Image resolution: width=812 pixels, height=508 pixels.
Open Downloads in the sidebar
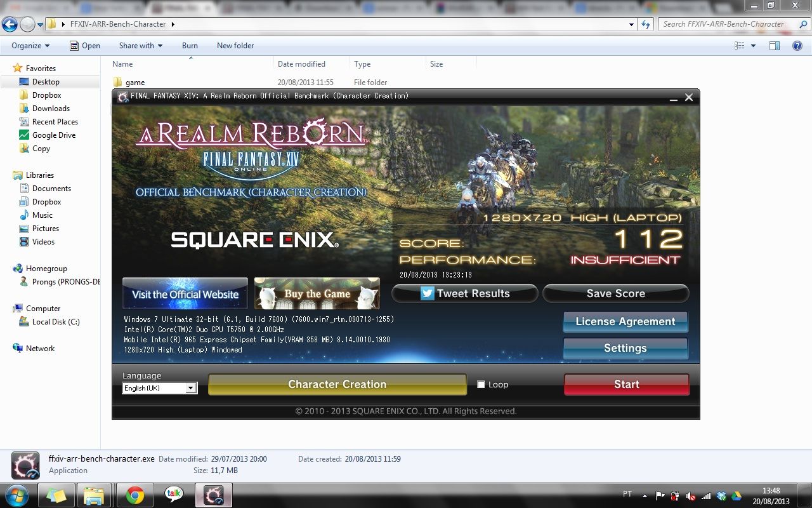[51, 108]
